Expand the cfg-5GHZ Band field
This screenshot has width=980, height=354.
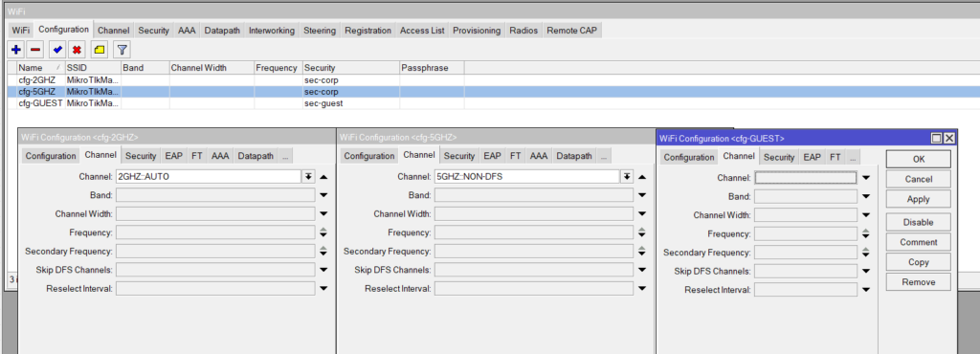pyautogui.click(x=642, y=195)
